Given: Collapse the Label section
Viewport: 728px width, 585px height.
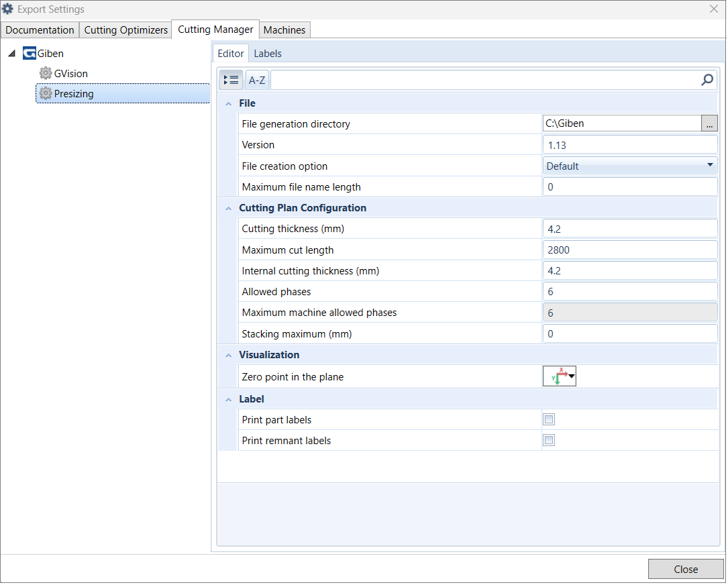Looking at the screenshot, I should [228, 400].
